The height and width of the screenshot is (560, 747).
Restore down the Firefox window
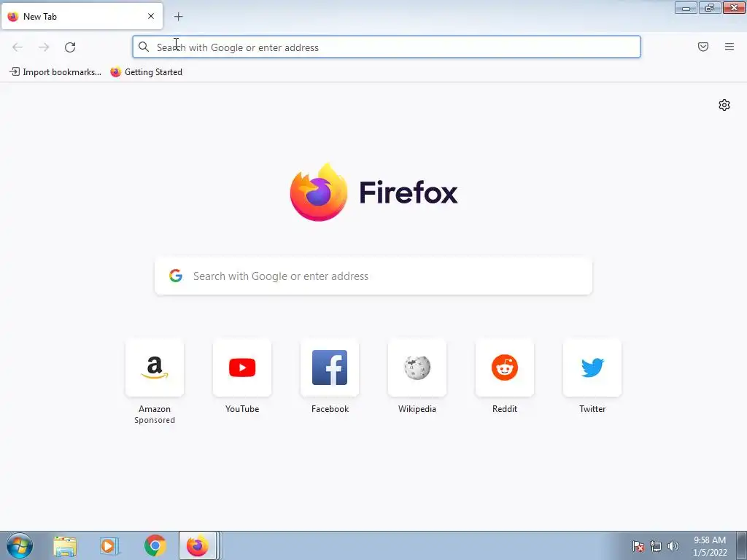(x=710, y=8)
